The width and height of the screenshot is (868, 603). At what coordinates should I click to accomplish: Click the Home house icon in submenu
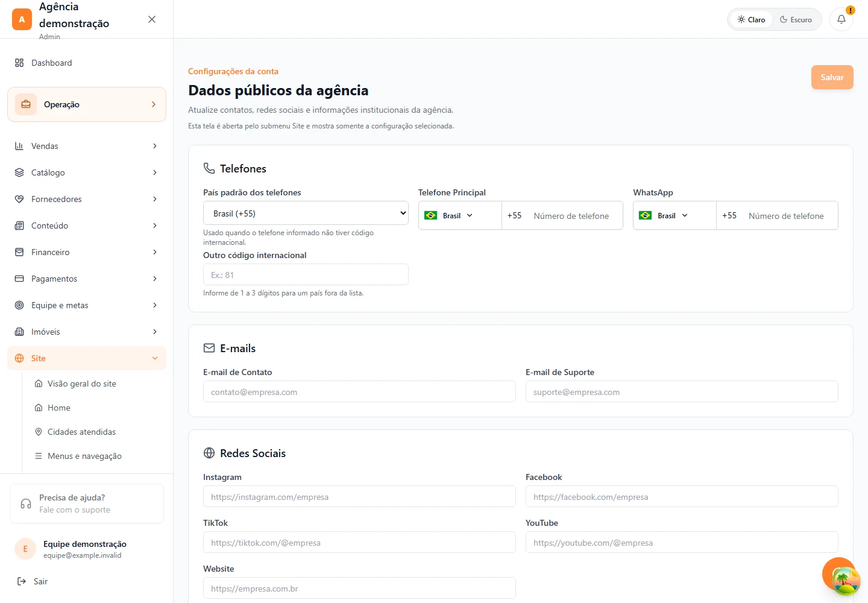coord(39,408)
